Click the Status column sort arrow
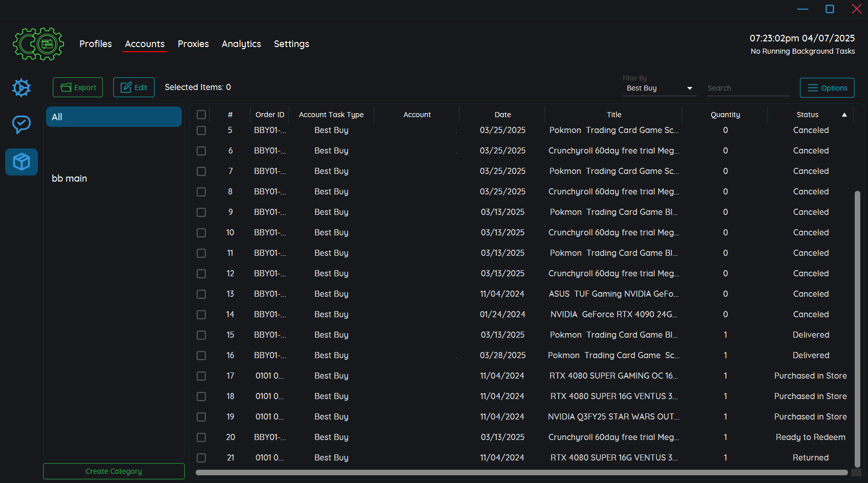The width and height of the screenshot is (868, 483). click(x=844, y=115)
